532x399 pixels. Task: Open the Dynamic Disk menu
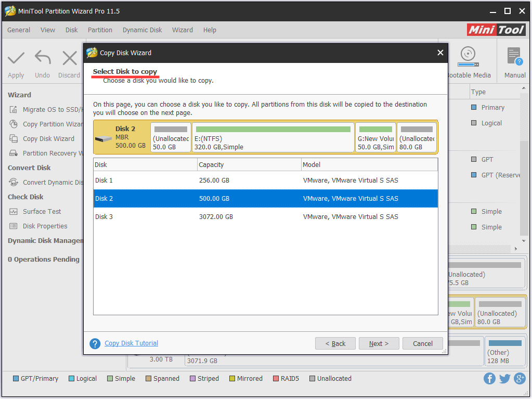[142, 30]
